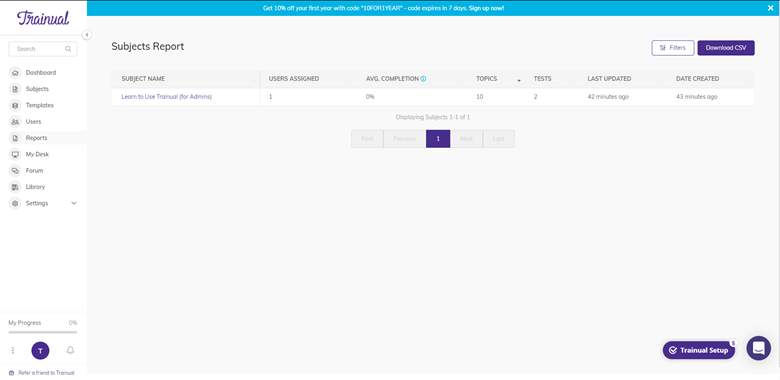Click the notification bell icon

coord(70,350)
